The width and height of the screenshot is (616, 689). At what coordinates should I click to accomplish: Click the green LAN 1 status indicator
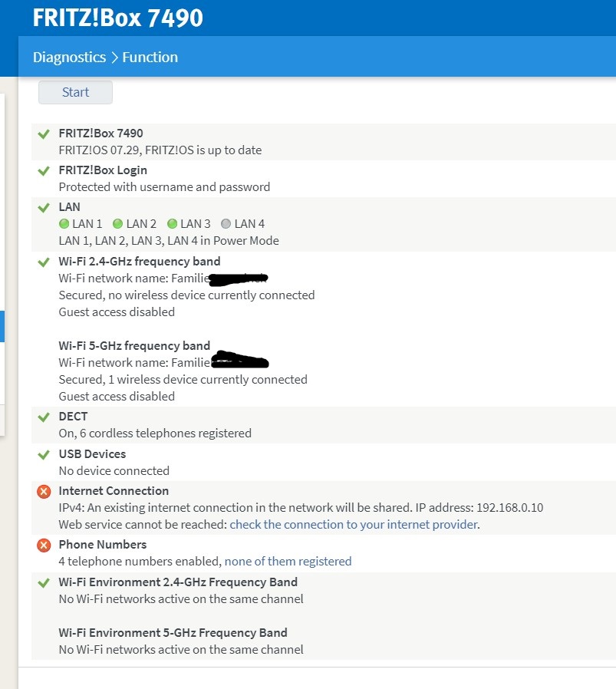click(x=64, y=224)
